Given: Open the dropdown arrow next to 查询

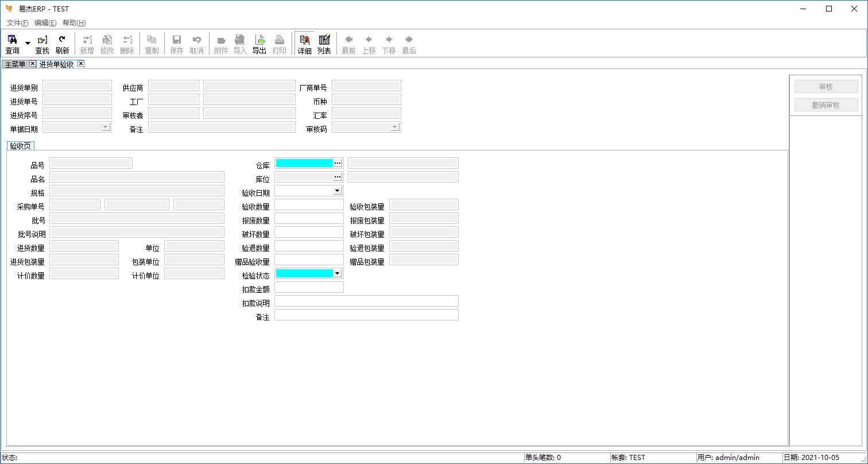Looking at the screenshot, I should (x=28, y=44).
